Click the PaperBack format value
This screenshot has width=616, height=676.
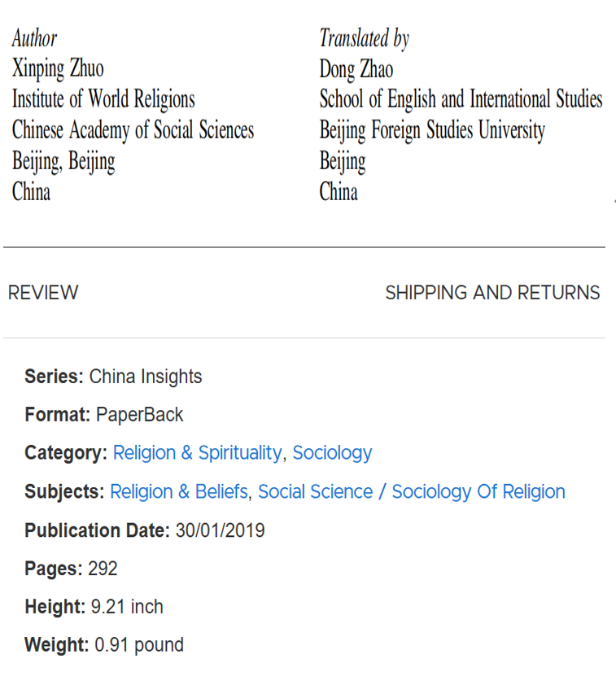(140, 415)
